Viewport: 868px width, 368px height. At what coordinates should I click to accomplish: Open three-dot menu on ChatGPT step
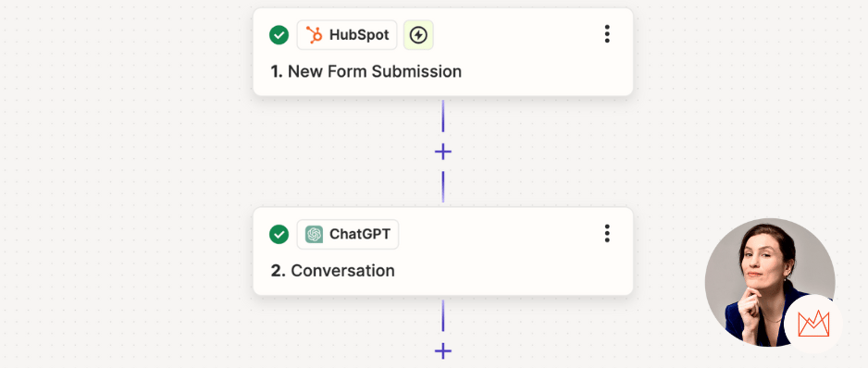(x=607, y=234)
